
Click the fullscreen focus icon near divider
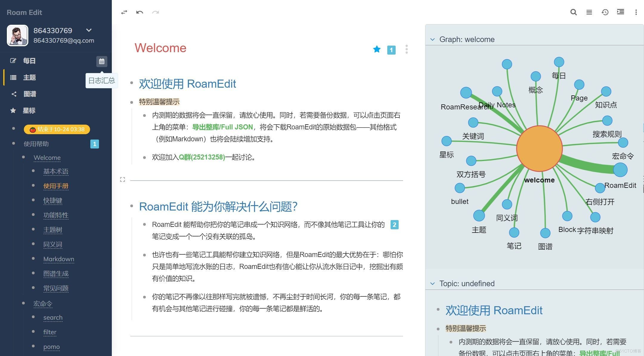[x=123, y=179]
